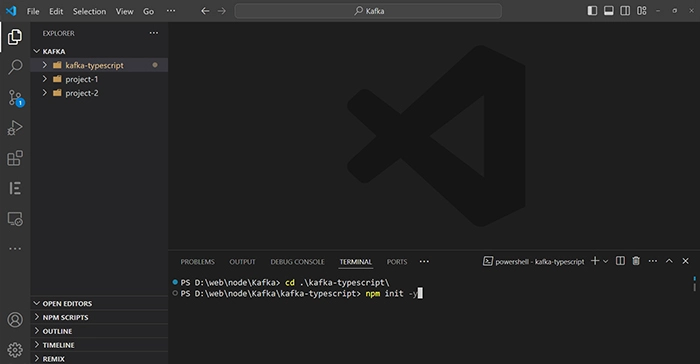Image resolution: width=700 pixels, height=364 pixels.
Task: Select the TERMINAL tab
Action: click(355, 262)
